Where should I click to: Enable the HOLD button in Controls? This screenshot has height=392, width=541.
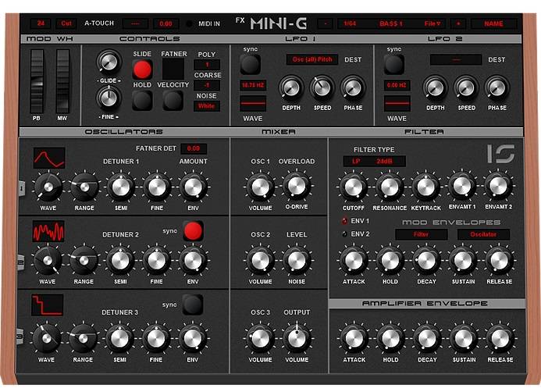pyautogui.click(x=142, y=99)
